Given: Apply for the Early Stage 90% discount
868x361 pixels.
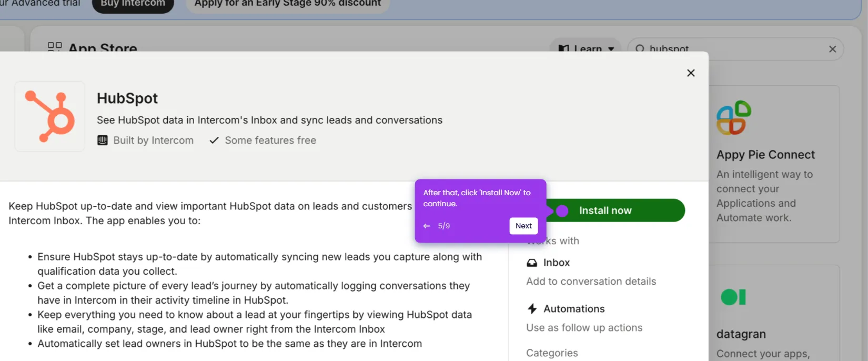Looking at the screenshot, I should (x=288, y=4).
